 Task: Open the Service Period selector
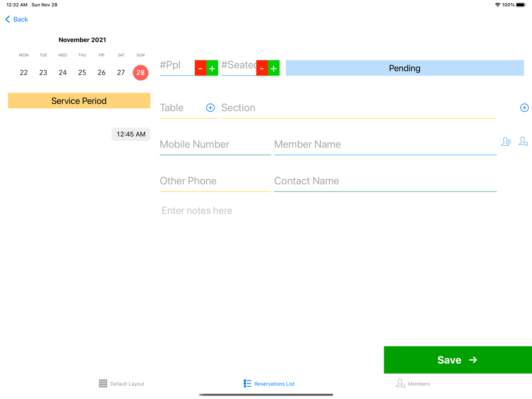tap(79, 101)
